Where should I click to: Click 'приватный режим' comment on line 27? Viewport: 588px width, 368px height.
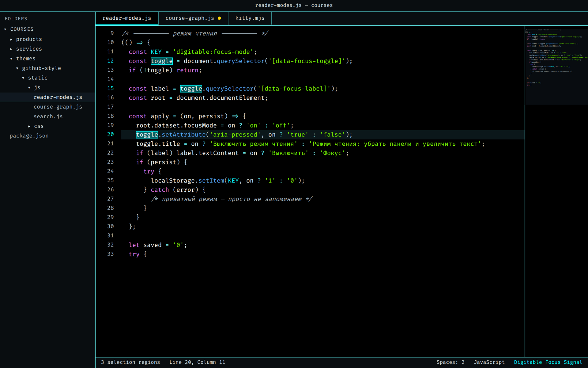click(190, 199)
